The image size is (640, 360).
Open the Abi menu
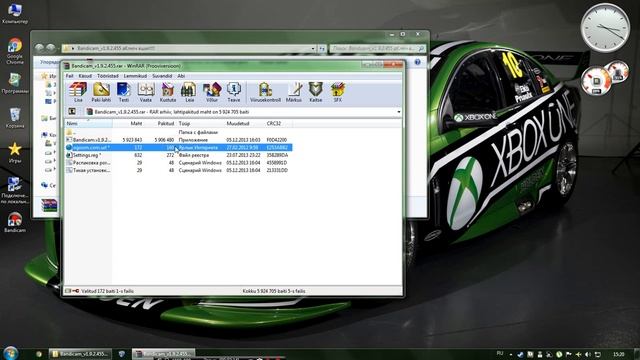[x=181, y=76]
